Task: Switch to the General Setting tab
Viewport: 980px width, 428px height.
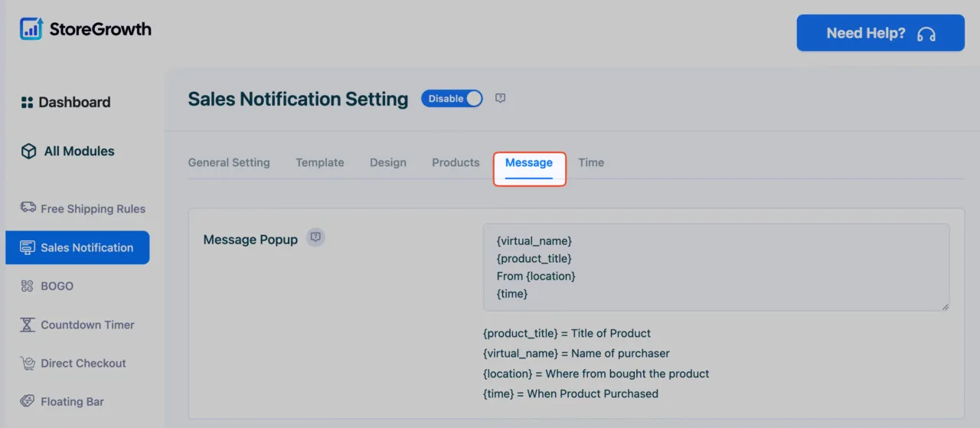Action: (229, 162)
